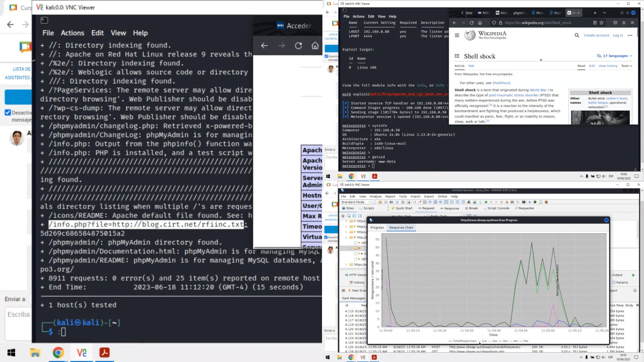This screenshot has width=644, height=362.
Task: Open the Script Console tab in ZAP
Action: pos(496,208)
